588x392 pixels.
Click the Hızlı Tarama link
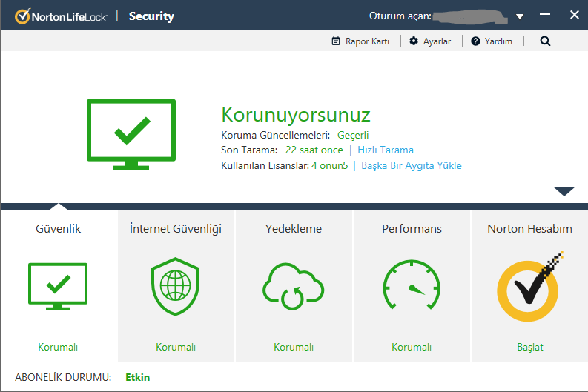tap(386, 150)
